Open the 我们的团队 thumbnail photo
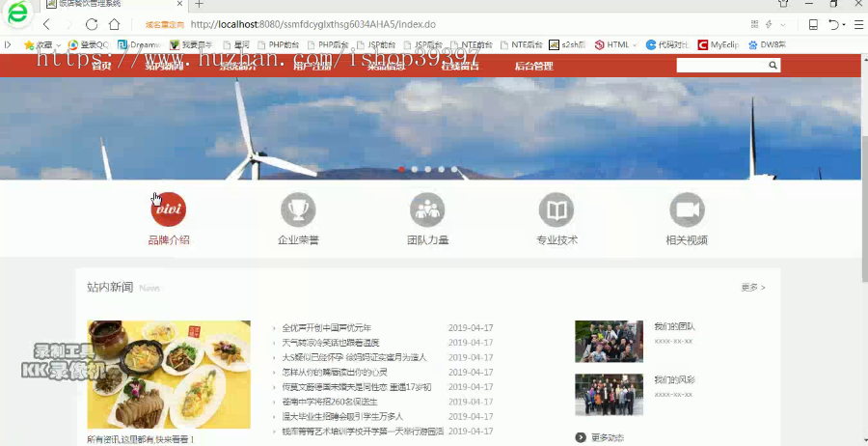Image resolution: width=868 pixels, height=446 pixels. click(609, 342)
